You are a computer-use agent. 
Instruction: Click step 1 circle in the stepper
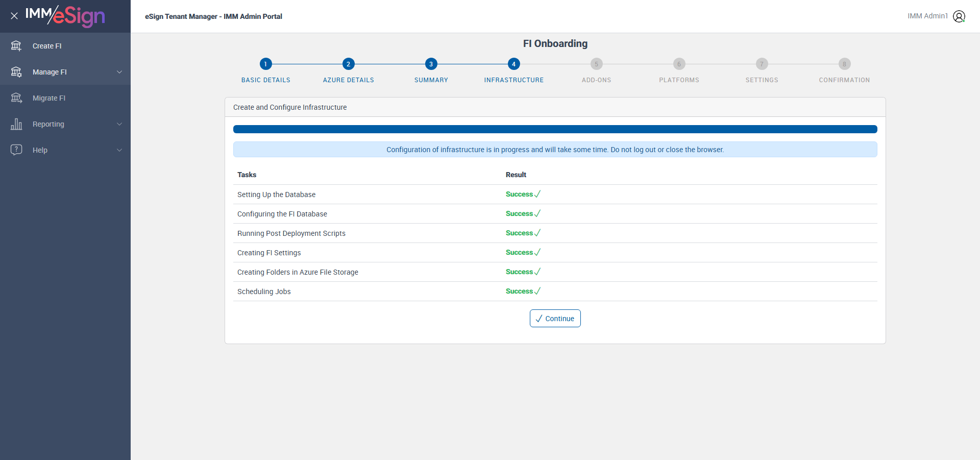point(265,64)
